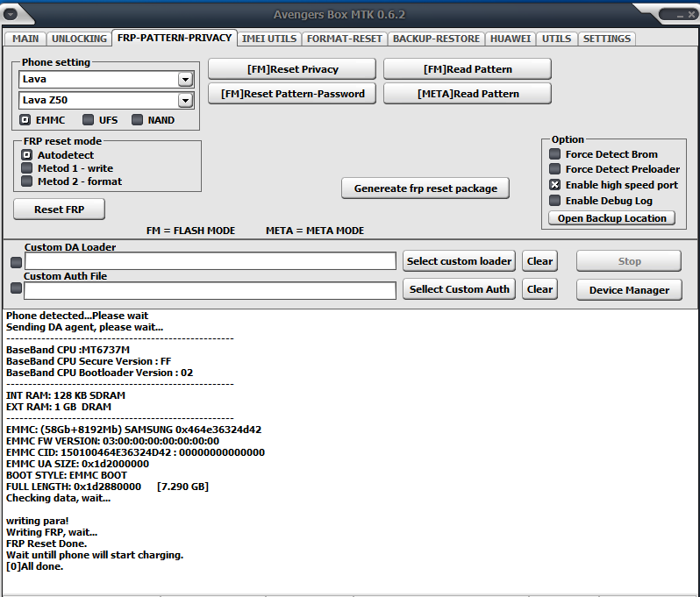Image resolution: width=700 pixels, height=597 pixels.
Task: Click Open Backup Location button
Action: pyautogui.click(x=611, y=218)
